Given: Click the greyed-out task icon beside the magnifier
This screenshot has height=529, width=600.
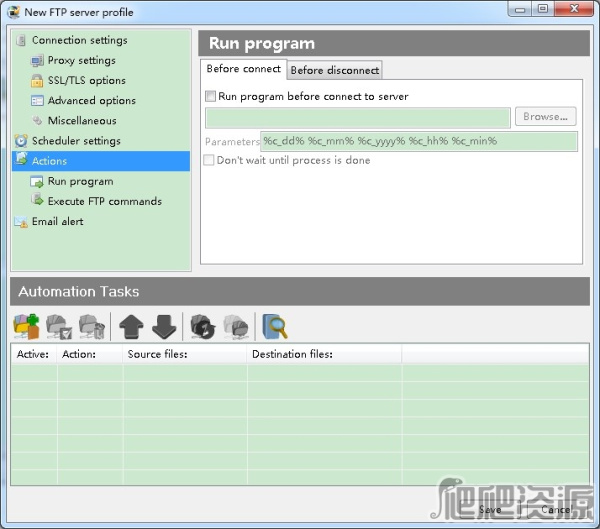Looking at the screenshot, I should point(236,326).
